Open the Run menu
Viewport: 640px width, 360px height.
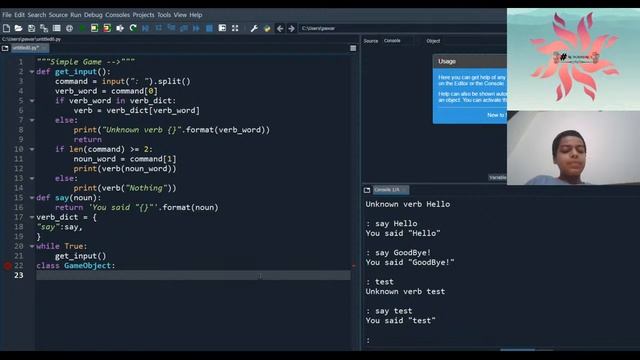[76, 15]
